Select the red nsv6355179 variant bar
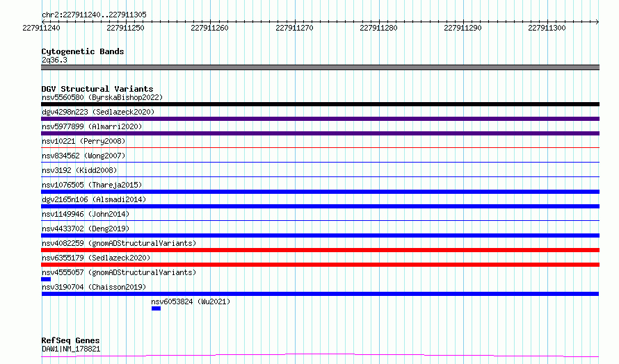This screenshot has height=364, width=619. (x=320, y=265)
